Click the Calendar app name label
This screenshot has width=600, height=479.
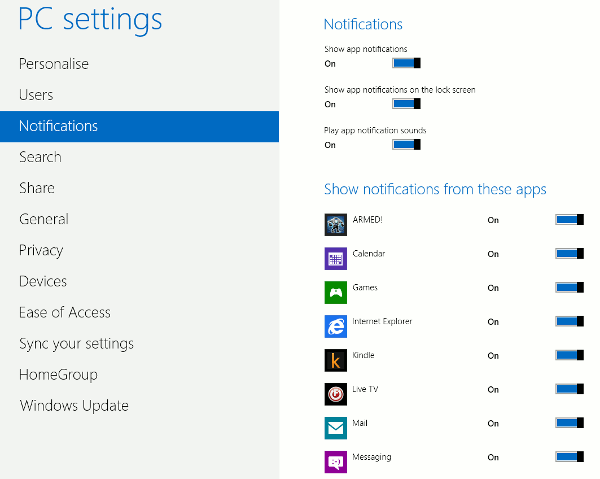click(368, 254)
